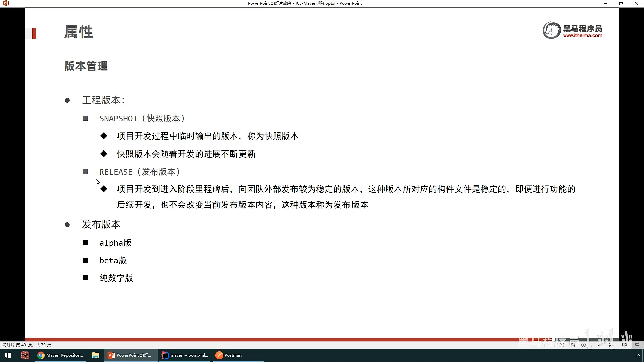Image resolution: width=644 pixels, height=362 pixels.
Task: Switch to PowerPoint slideshow taskbar button
Action: coord(130,355)
